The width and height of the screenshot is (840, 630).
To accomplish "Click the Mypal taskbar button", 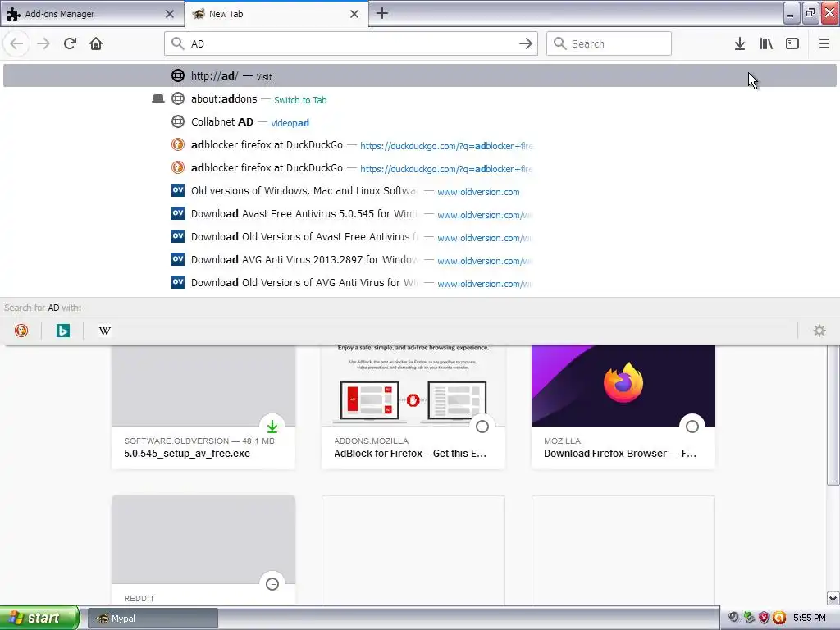I will pyautogui.click(x=153, y=619).
